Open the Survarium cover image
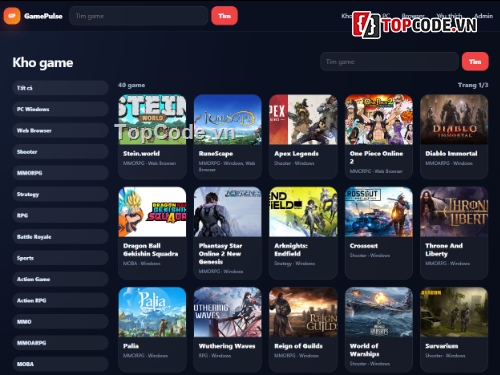Screen dimensions: 500x375 coord(454,312)
